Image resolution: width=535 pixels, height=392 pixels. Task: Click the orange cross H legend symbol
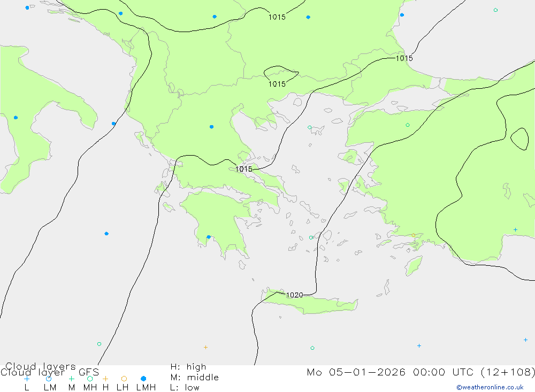tap(105, 379)
